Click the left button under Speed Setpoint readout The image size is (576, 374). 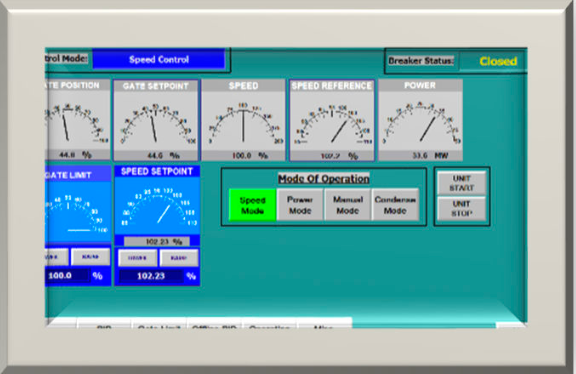coord(137,258)
